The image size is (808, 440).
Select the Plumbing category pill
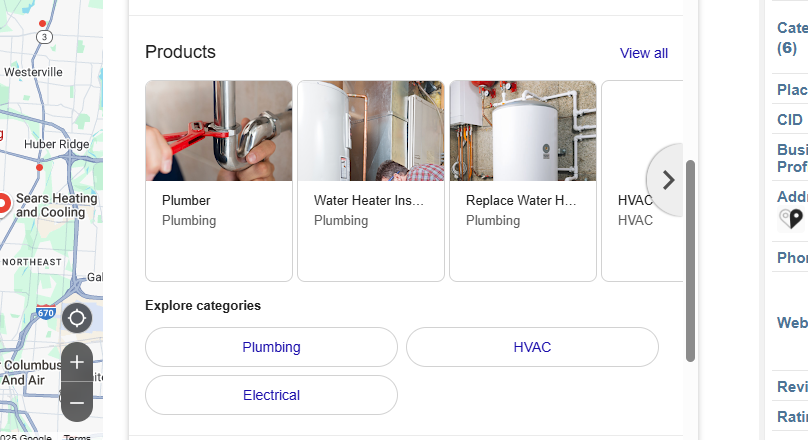[271, 347]
